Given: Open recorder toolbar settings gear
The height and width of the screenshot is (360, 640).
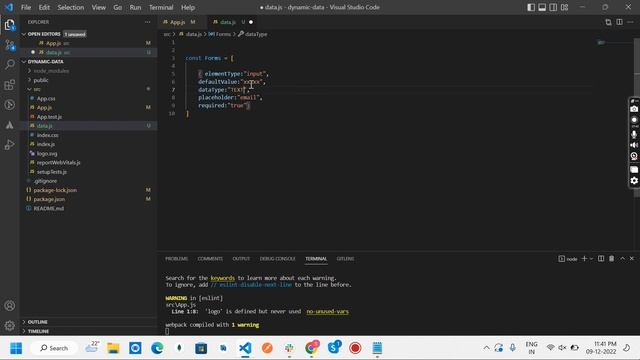Looking at the screenshot, I should pos(634,180).
